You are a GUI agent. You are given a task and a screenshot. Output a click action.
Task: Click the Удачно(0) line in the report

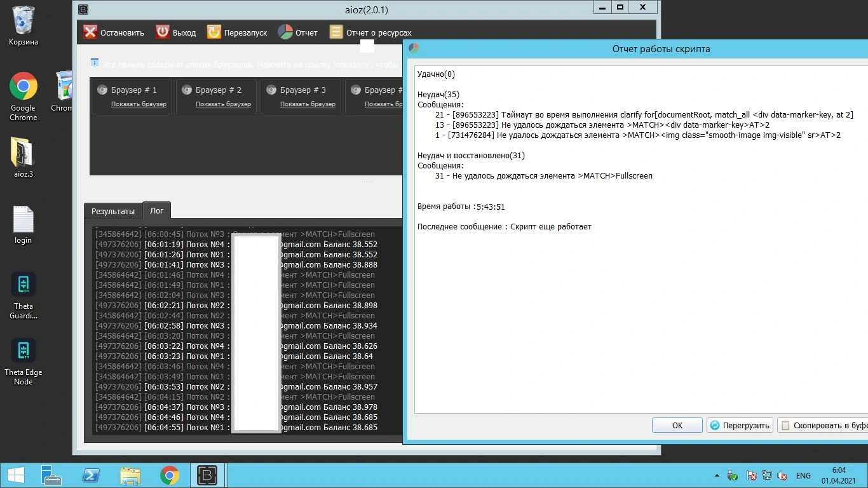coord(436,74)
